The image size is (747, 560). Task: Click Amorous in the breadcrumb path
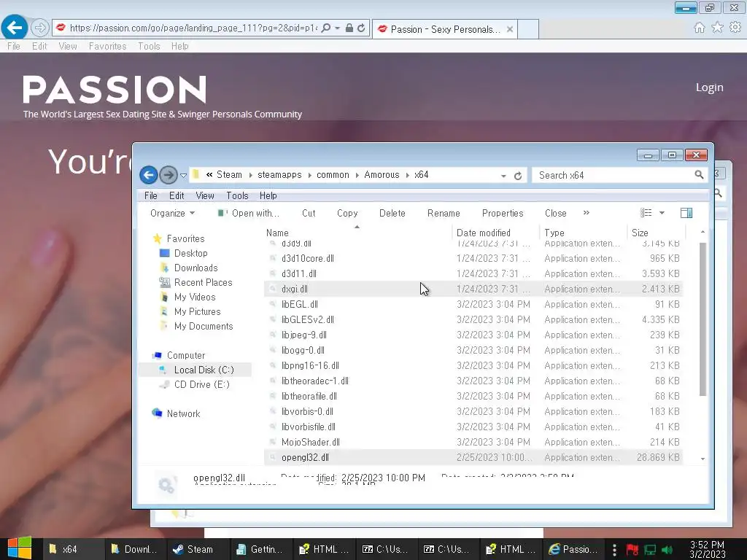tap(382, 175)
